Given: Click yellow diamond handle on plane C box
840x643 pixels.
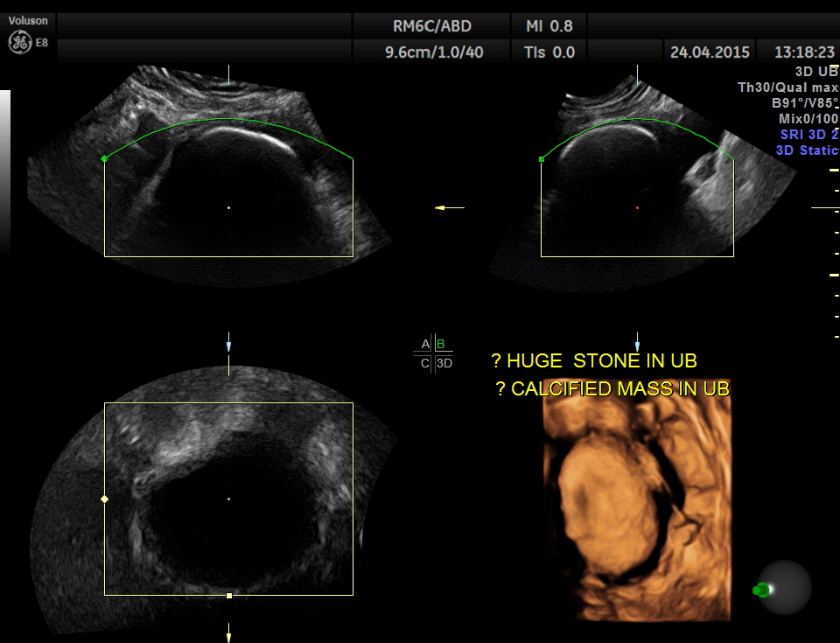Looking at the screenshot, I should tap(105, 499).
